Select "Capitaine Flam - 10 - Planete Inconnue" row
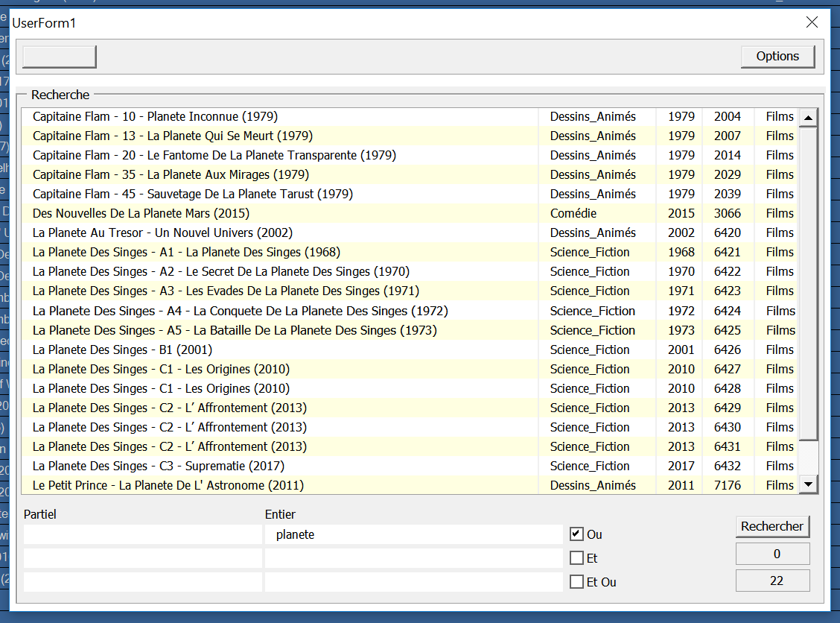 [x=223, y=116]
